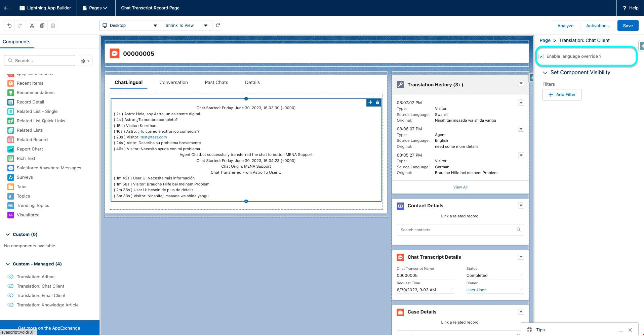Viewport: 644px width, 335px height.
Task: Open View All translation history link
Action: tap(460, 187)
